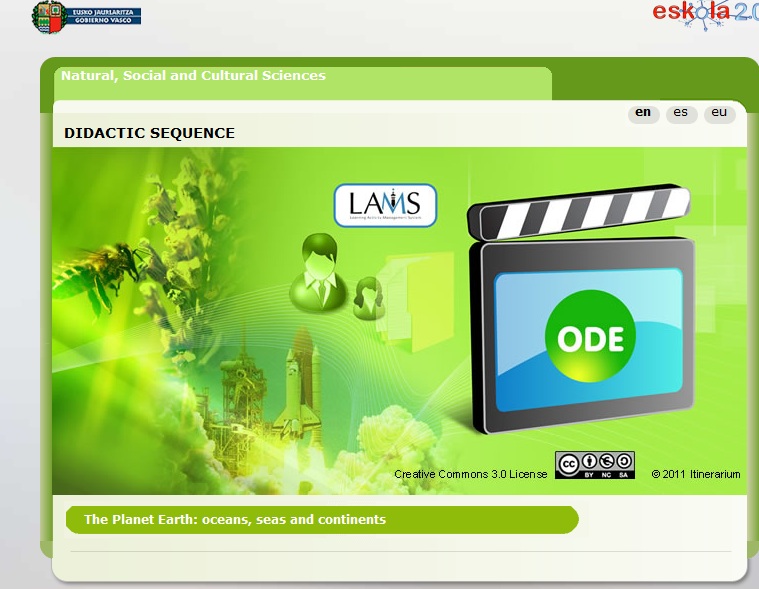The height and width of the screenshot is (589, 759).
Task: Click the smaller user avatar icon
Action: (367, 297)
